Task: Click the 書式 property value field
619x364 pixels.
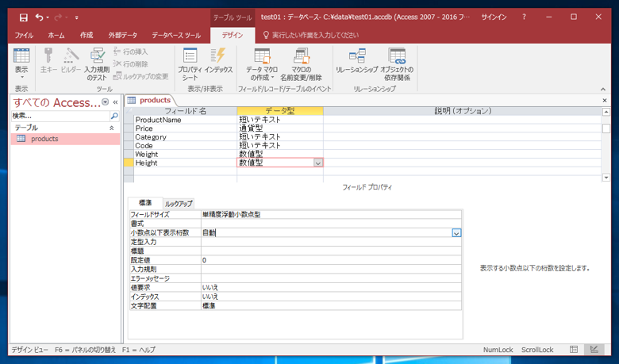Action: coord(331,224)
